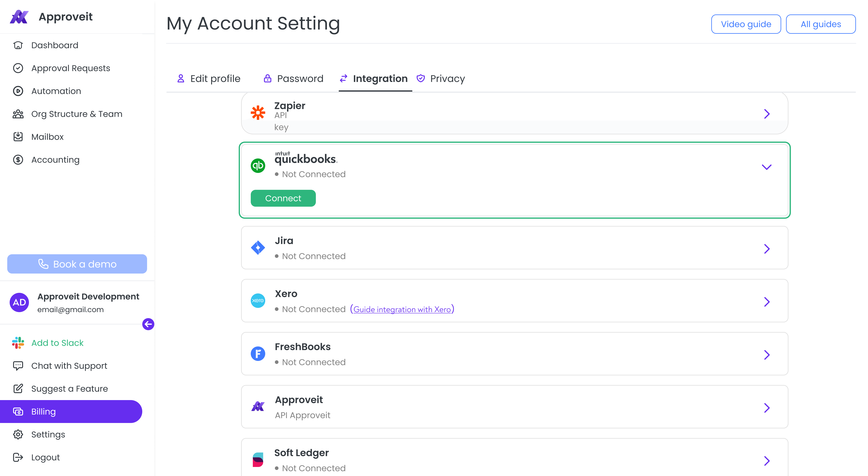Open Settings gear in sidebar
The image size is (868, 476).
click(18, 434)
